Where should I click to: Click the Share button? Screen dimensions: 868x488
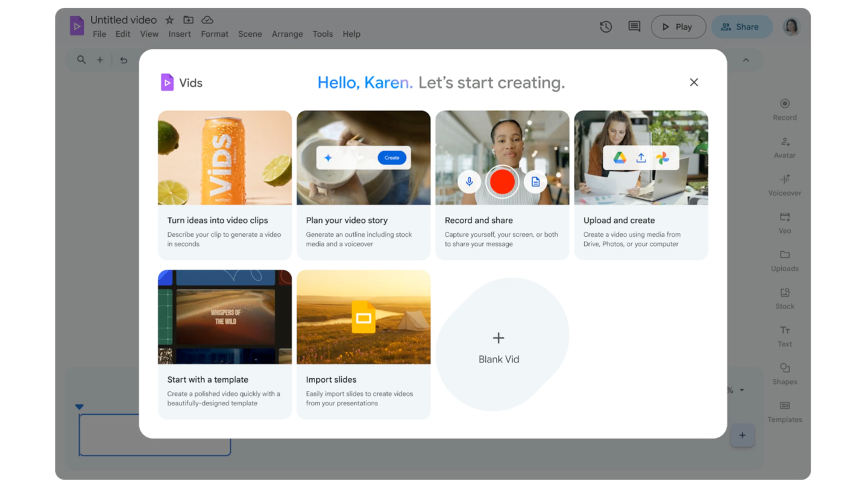pos(741,27)
